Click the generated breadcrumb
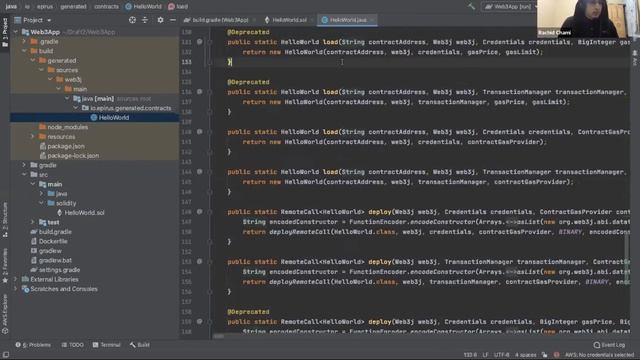The height and width of the screenshot is (360, 640). coord(73,7)
